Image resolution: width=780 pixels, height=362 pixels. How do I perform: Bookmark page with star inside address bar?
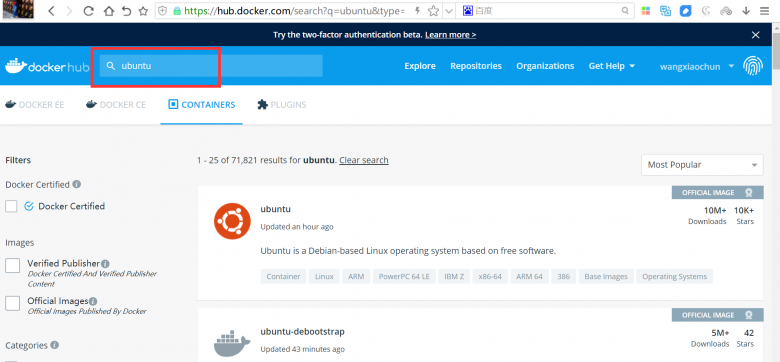click(433, 10)
